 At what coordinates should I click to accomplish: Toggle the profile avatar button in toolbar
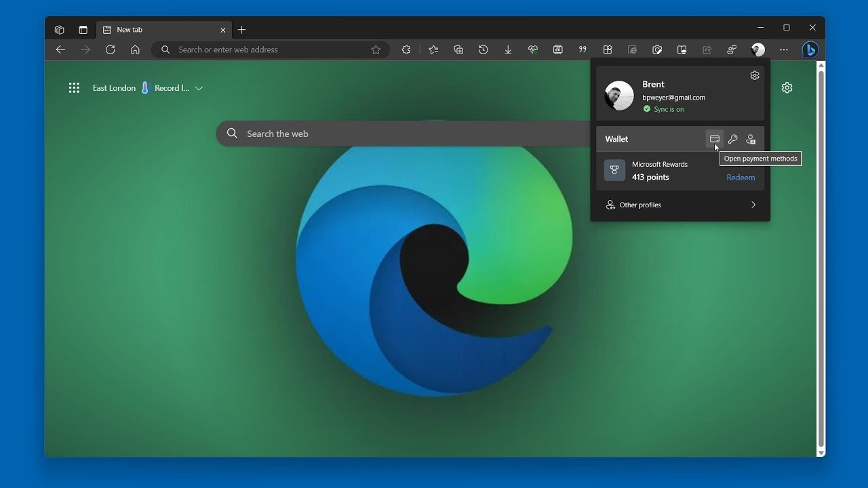tap(758, 49)
